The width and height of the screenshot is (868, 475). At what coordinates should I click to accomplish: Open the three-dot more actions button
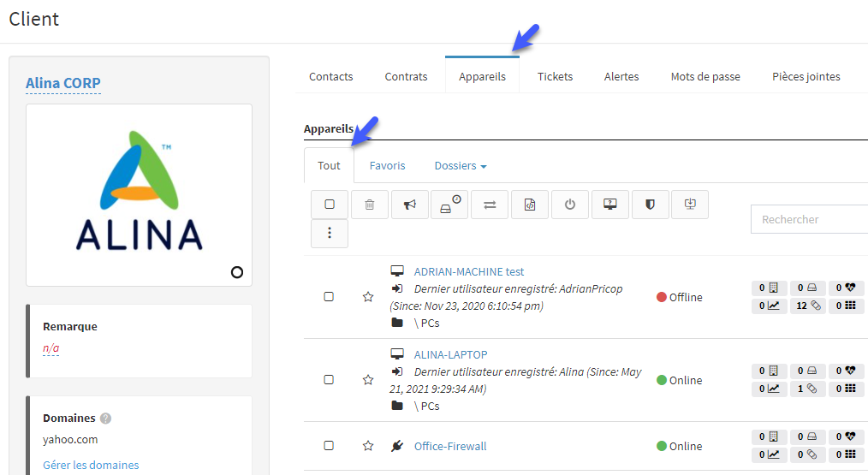pos(330,233)
